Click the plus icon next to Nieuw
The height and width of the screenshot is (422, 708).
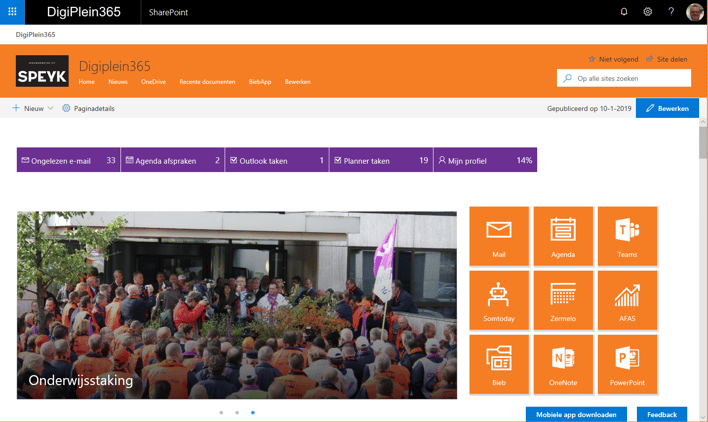16,108
